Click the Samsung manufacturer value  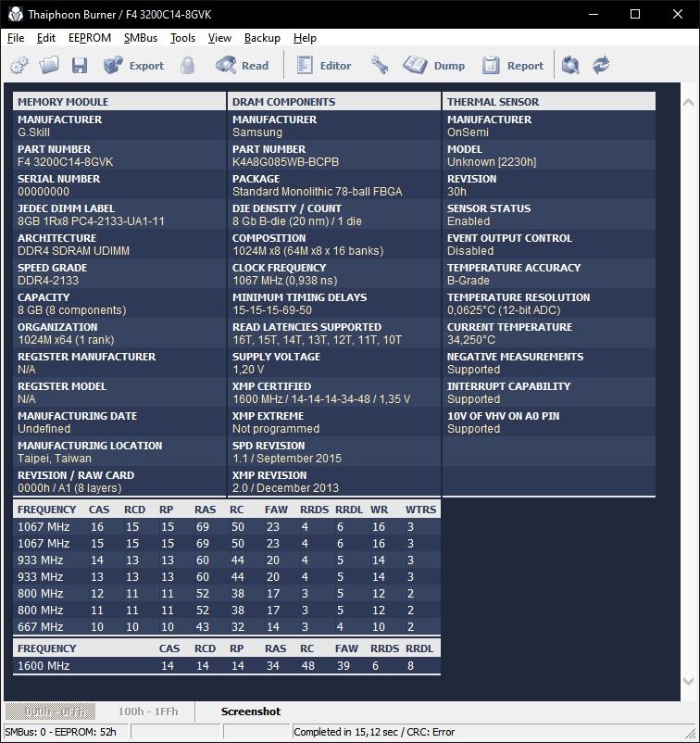point(257,132)
